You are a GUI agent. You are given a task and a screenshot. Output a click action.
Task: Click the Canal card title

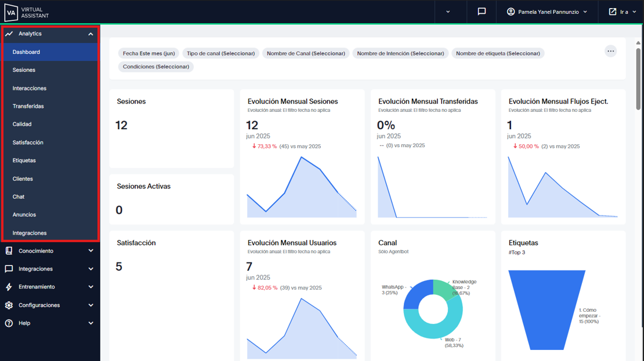(x=388, y=243)
